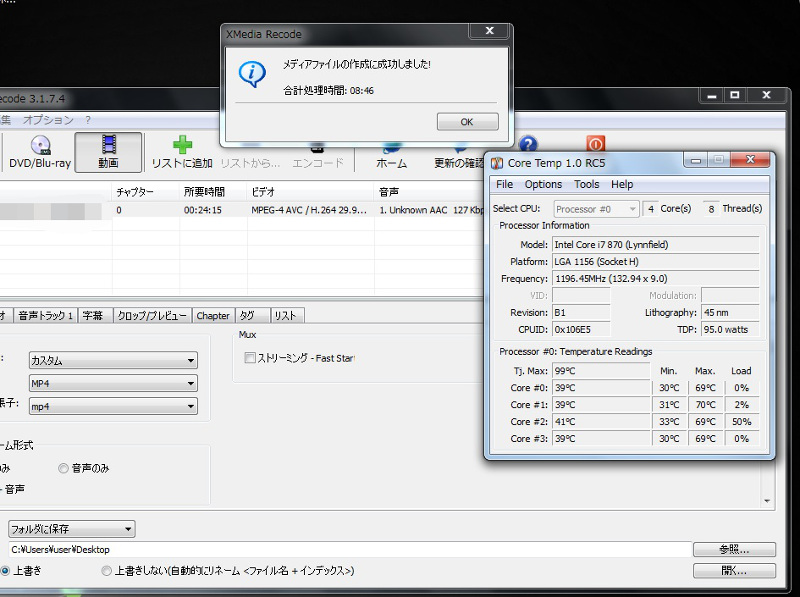Switch to the タグ tab
Screen dimensions: 800x597
252,316
